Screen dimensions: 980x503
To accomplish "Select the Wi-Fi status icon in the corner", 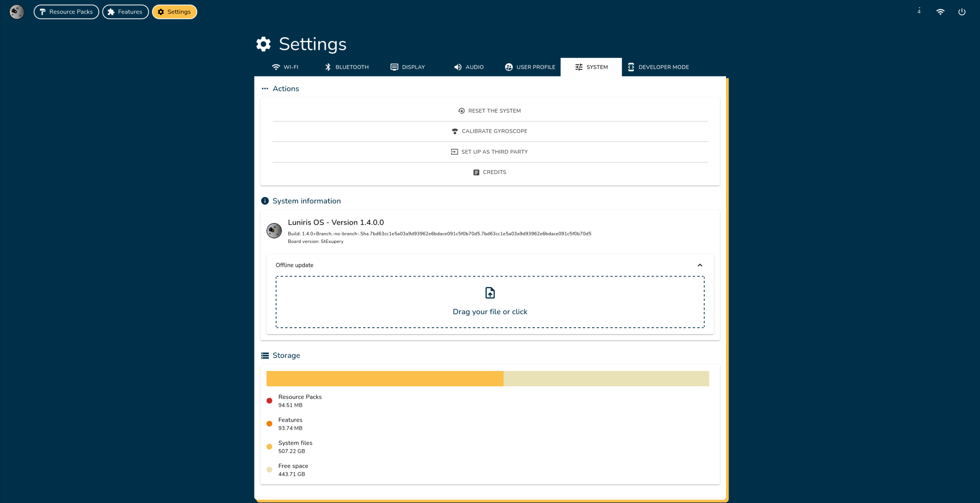I will (940, 11).
